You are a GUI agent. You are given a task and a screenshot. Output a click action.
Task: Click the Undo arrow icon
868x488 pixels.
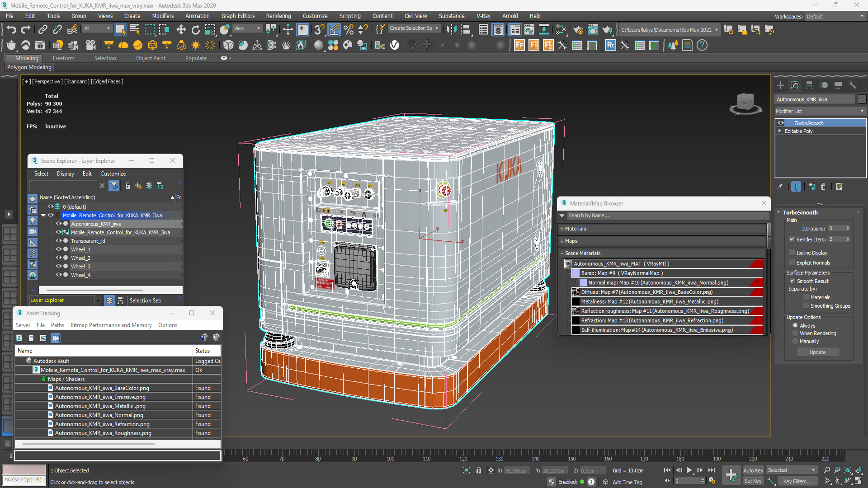click(11, 30)
